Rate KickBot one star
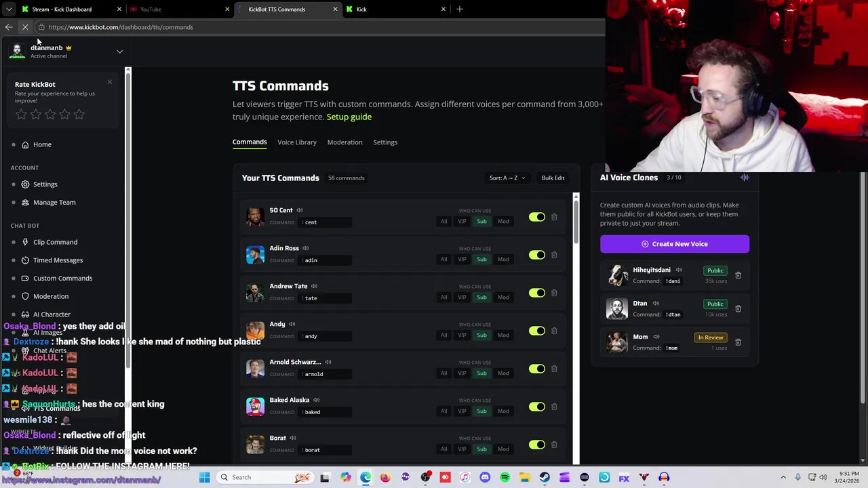 point(21,115)
